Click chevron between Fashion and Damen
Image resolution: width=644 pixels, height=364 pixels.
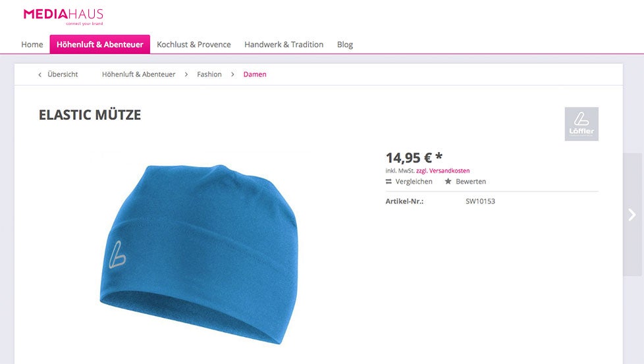[232, 74]
